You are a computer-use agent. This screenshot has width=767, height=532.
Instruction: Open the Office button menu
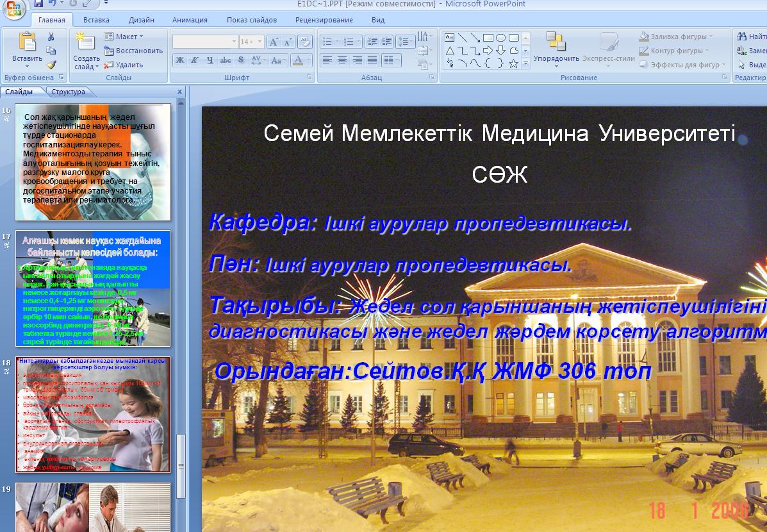click(x=13, y=9)
